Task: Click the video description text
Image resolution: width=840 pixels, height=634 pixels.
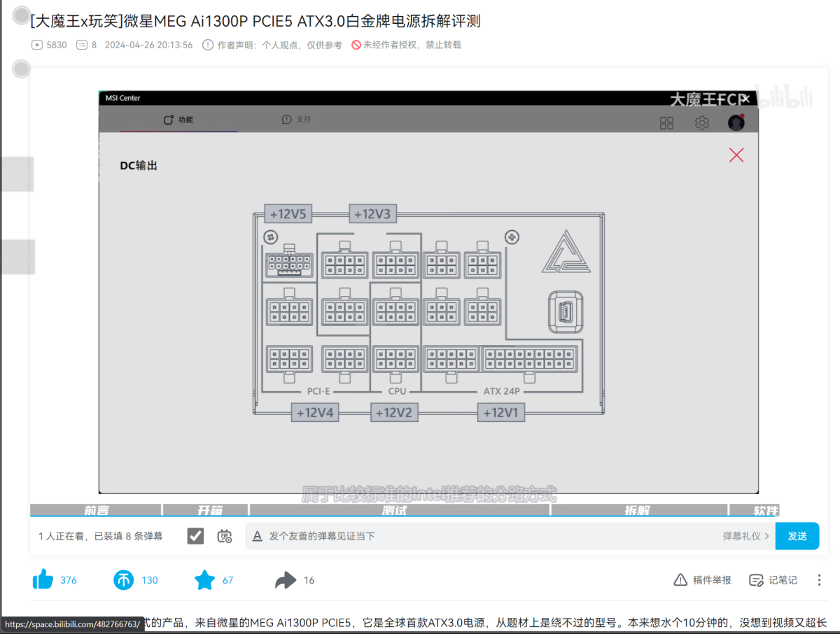Action: click(x=484, y=622)
